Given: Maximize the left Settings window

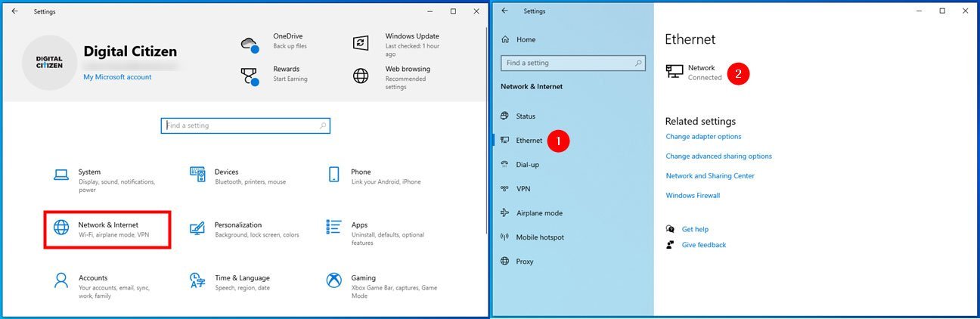Looking at the screenshot, I should pyautogui.click(x=453, y=11).
